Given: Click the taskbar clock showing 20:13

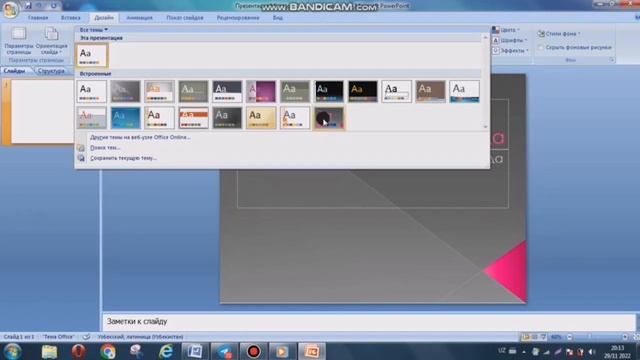Looking at the screenshot, I should point(617,352).
